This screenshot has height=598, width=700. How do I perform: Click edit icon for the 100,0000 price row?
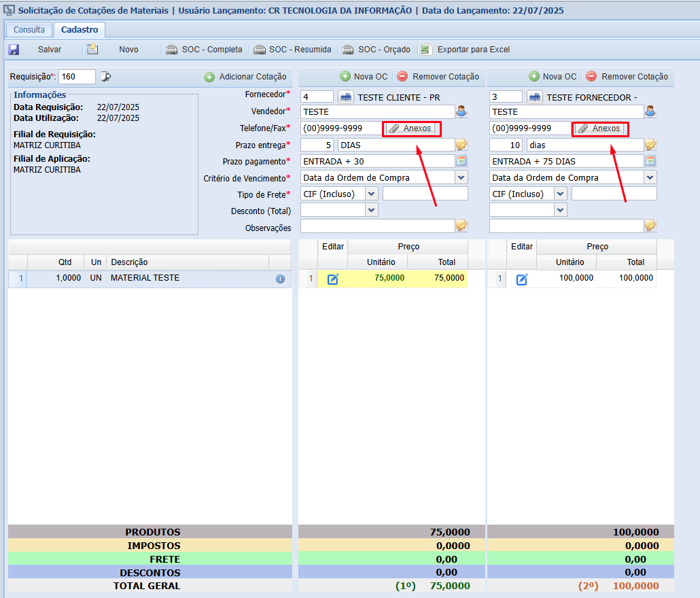tap(522, 279)
